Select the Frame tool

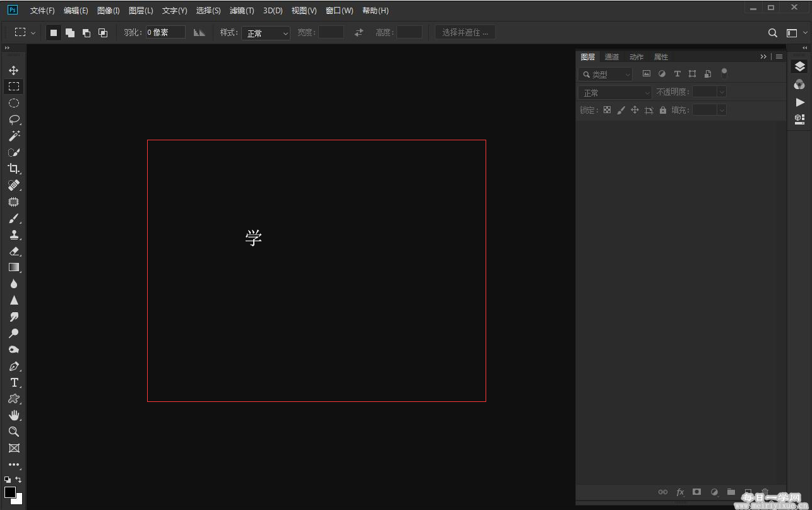13,448
